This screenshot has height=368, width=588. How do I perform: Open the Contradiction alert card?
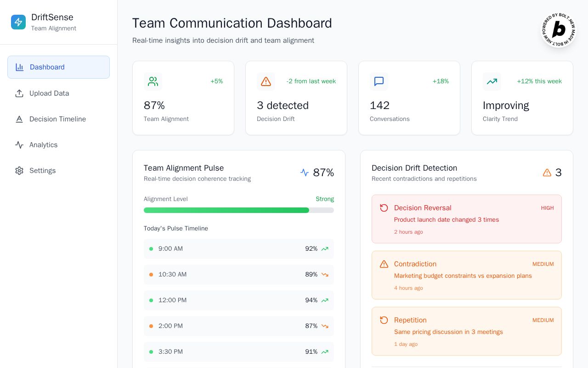[x=467, y=275]
